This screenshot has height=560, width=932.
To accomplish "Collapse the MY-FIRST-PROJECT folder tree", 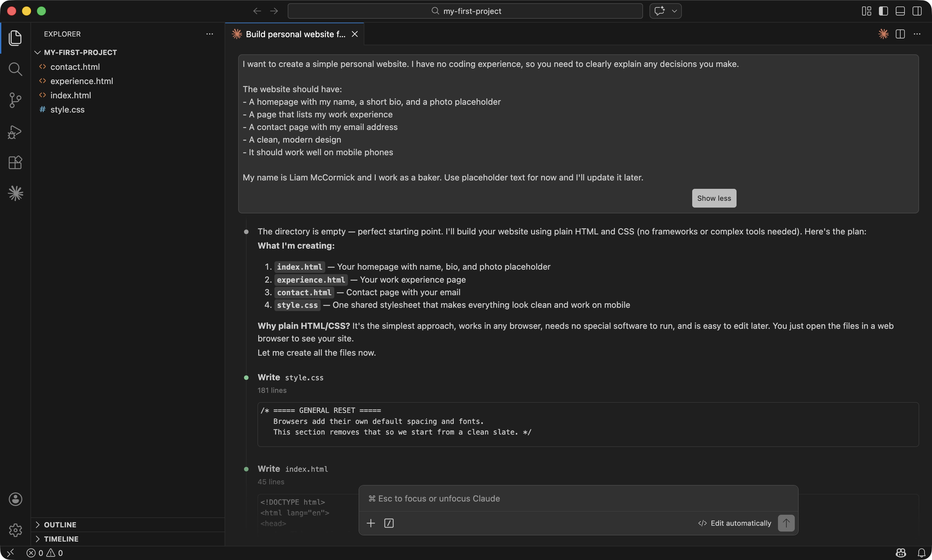I will (x=38, y=52).
